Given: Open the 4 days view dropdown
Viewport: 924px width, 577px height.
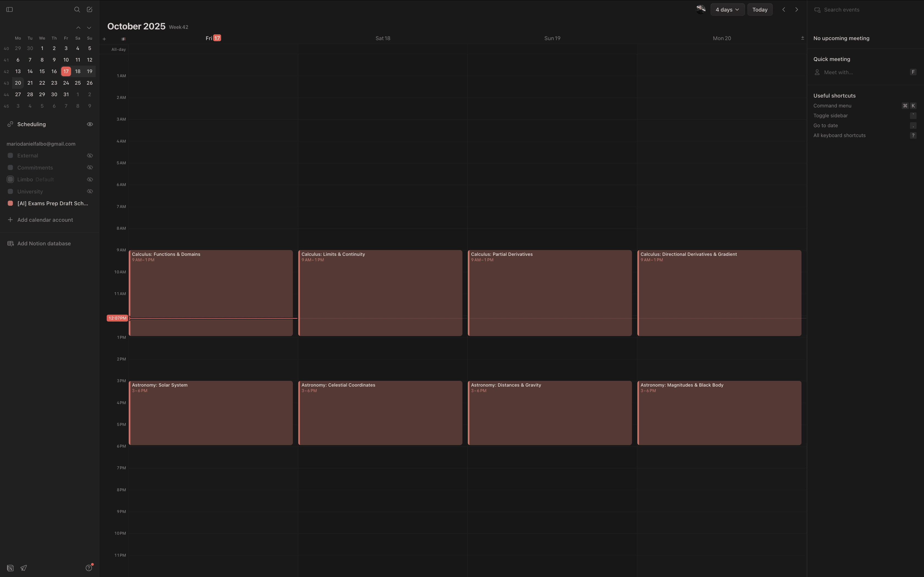Looking at the screenshot, I should pos(727,10).
